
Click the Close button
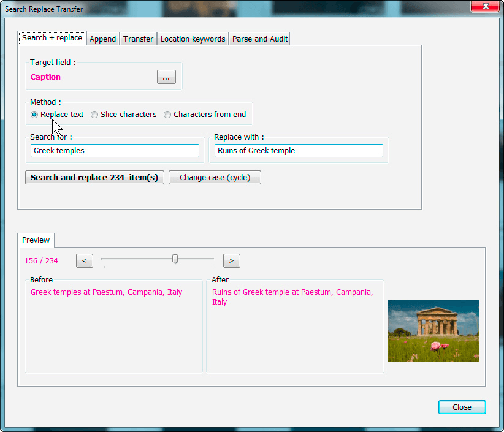tap(462, 407)
